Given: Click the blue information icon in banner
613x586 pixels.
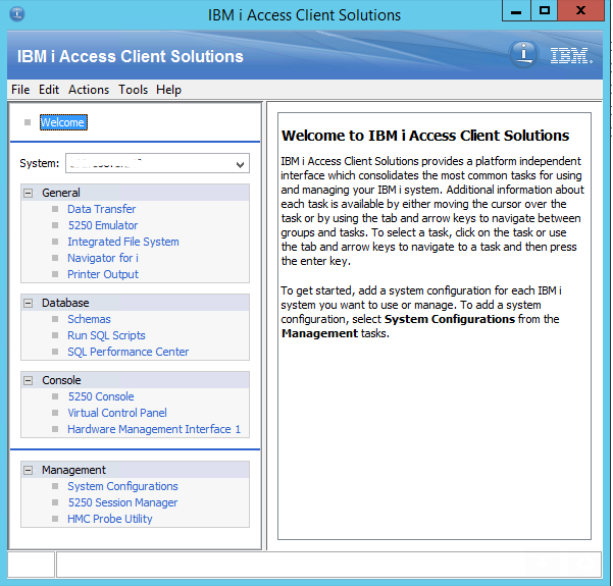Looking at the screenshot, I should [x=523, y=54].
